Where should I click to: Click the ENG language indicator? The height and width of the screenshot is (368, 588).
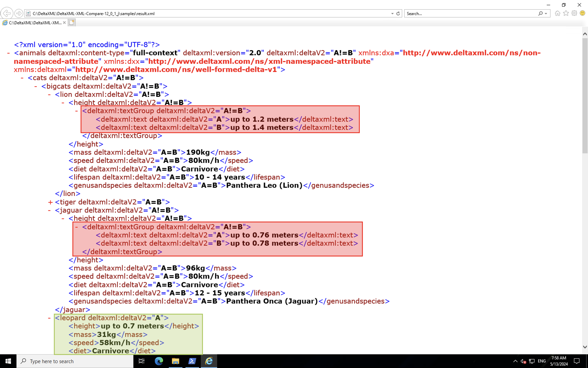542,361
